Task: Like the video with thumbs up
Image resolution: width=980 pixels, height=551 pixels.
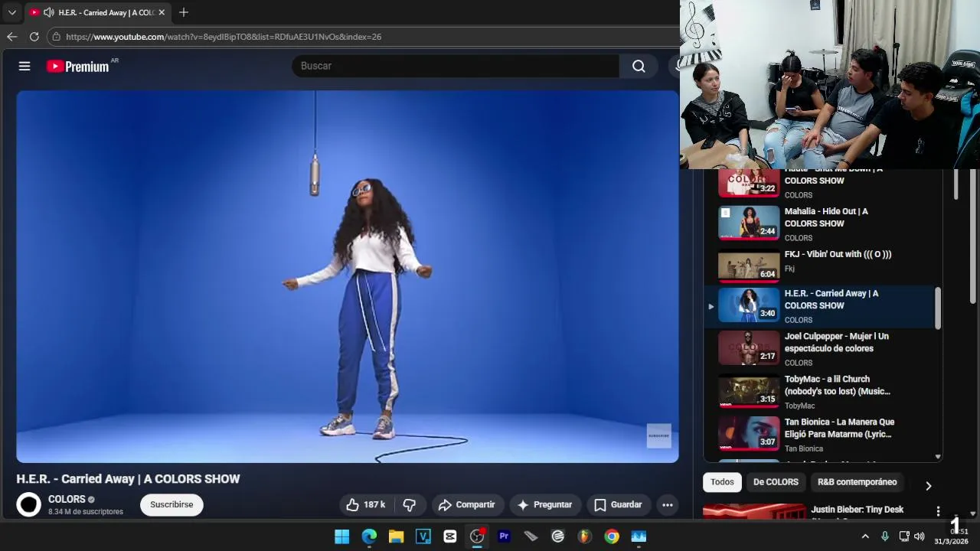Action: pos(365,505)
